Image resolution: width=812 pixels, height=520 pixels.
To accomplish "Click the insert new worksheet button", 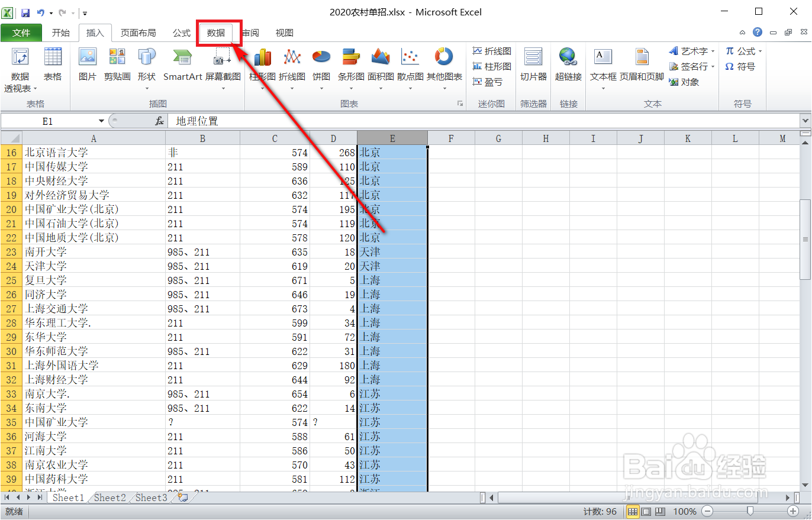I will [x=183, y=498].
